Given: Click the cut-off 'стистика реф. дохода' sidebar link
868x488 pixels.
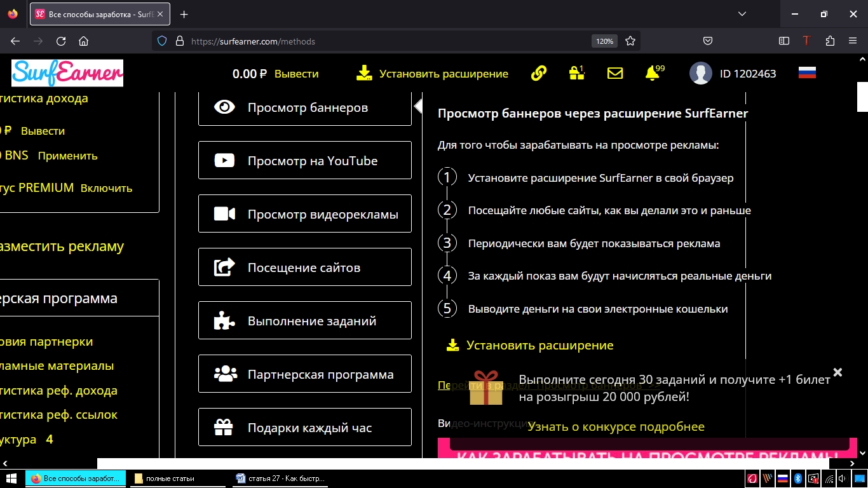Looking at the screenshot, I should click(x=58, y=390).
